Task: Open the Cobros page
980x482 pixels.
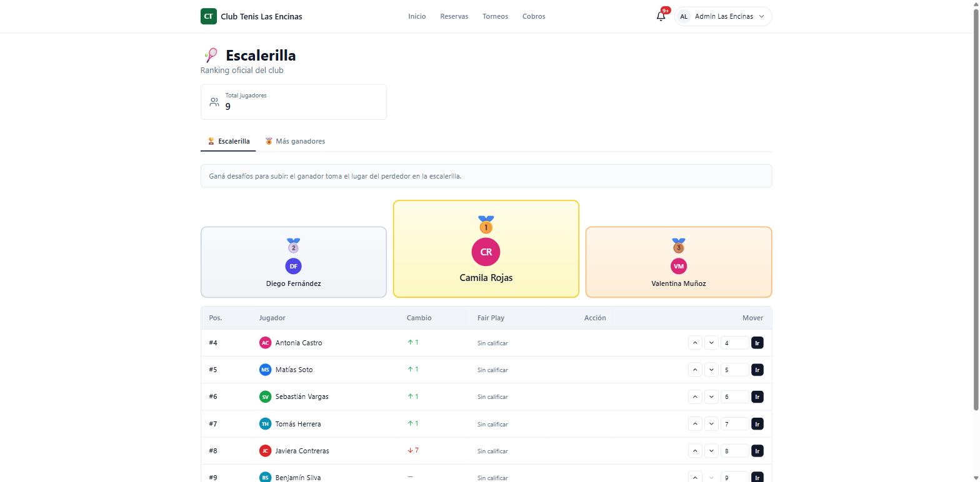Action: (534, 16)
